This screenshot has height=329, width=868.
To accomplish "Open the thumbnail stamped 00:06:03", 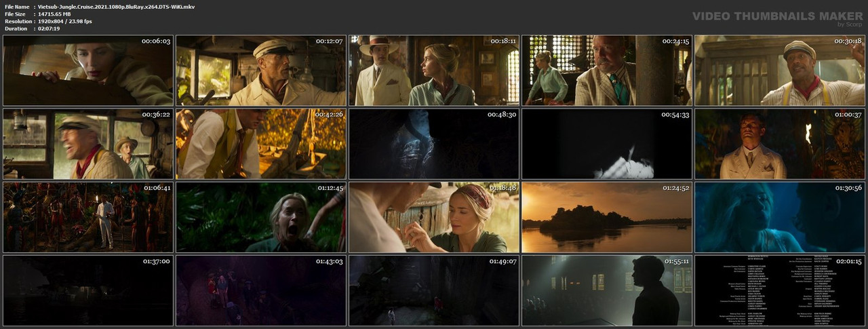I will tap(88, 71).
